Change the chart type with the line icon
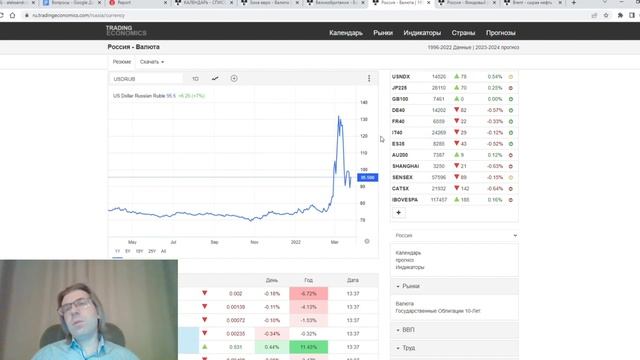This screenshot has width=640, height=360. click(215, 78)
